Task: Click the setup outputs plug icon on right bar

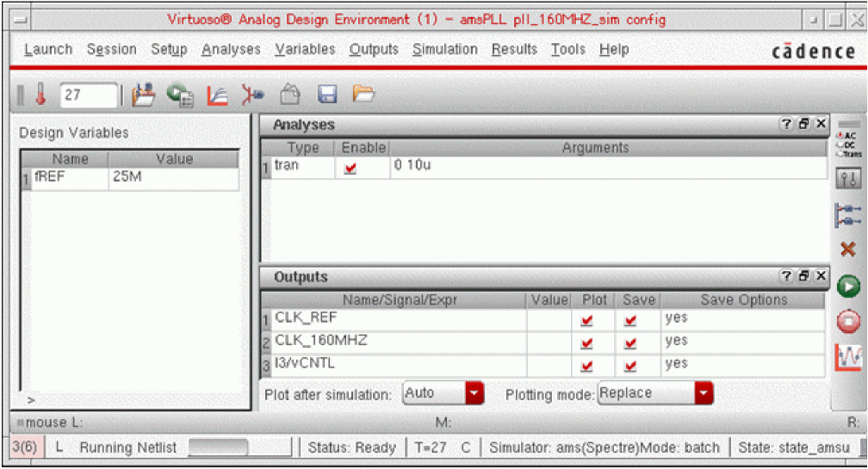Action: coord(848,214)
